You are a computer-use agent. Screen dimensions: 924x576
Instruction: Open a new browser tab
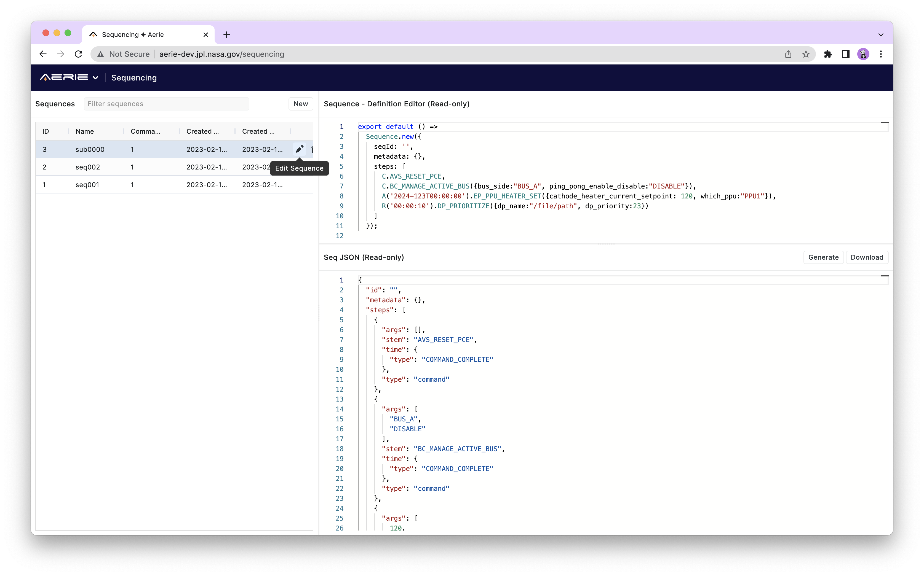coord(227,35)
